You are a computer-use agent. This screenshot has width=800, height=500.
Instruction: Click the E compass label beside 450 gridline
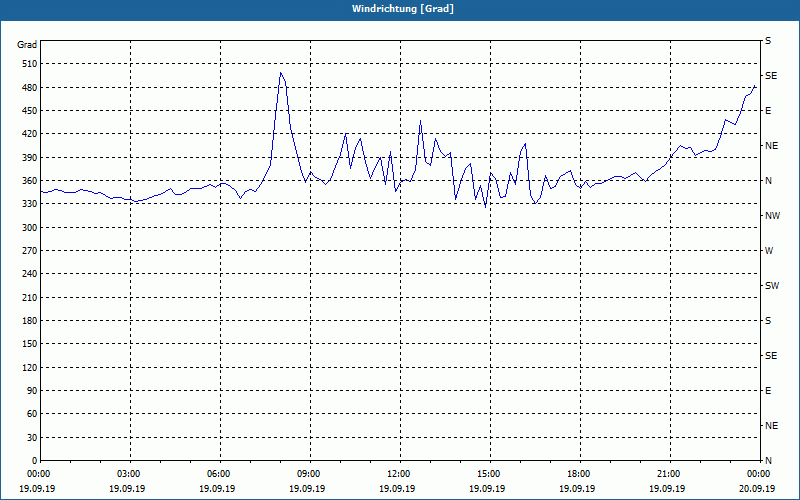click(x=768, y=111)
